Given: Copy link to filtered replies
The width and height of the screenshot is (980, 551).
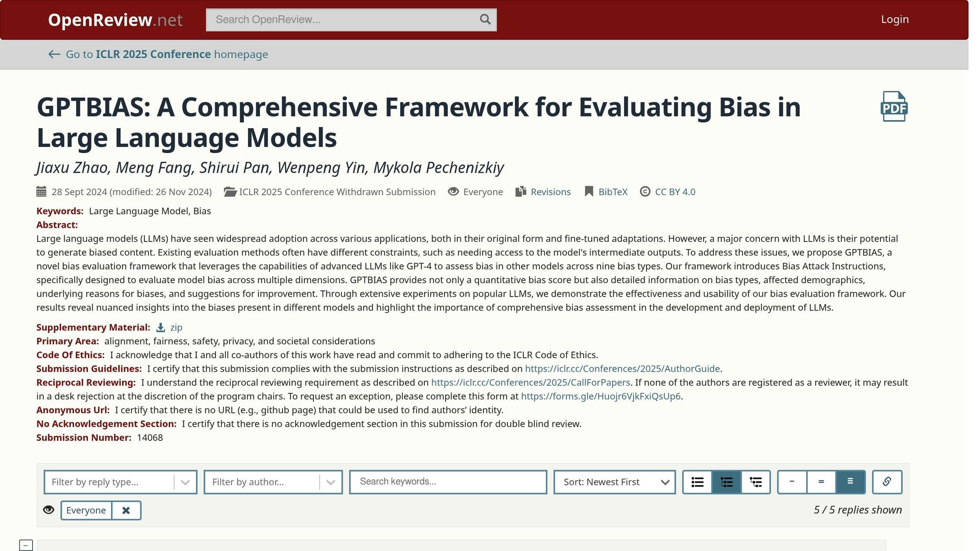Looking at the screenshot, I should 887,482.
